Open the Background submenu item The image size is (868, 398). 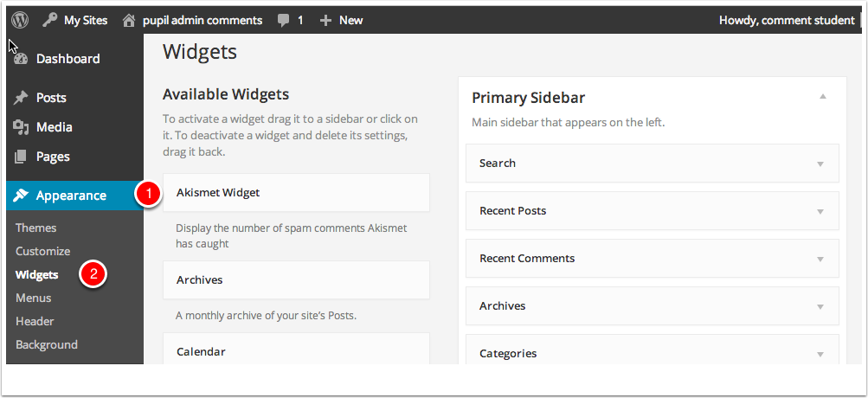click(x=47, y=344)
